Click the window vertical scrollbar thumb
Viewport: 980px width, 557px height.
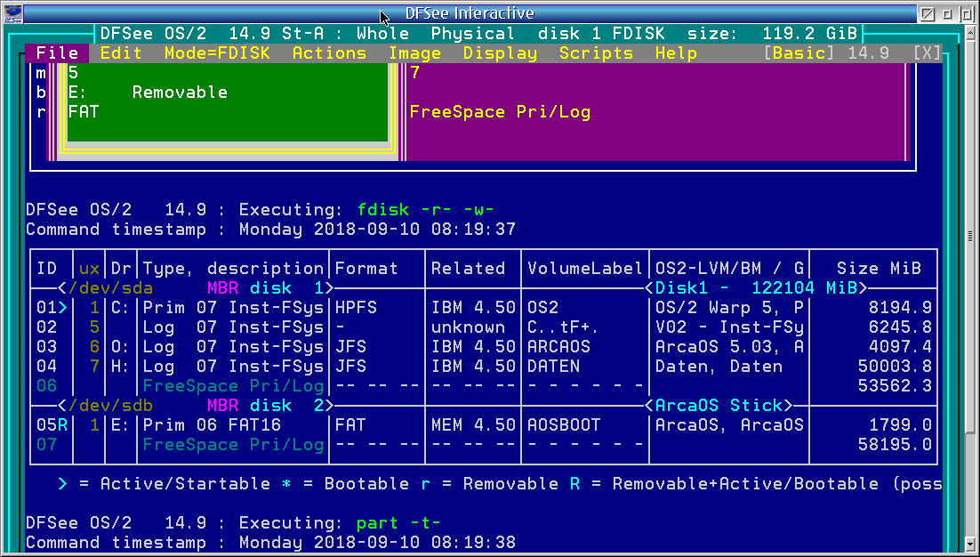click(970, 237)
